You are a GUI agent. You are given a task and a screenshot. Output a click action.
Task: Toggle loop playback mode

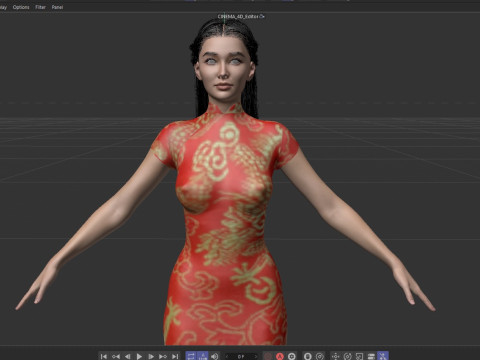pyautogui.click(x=191, y=356)
